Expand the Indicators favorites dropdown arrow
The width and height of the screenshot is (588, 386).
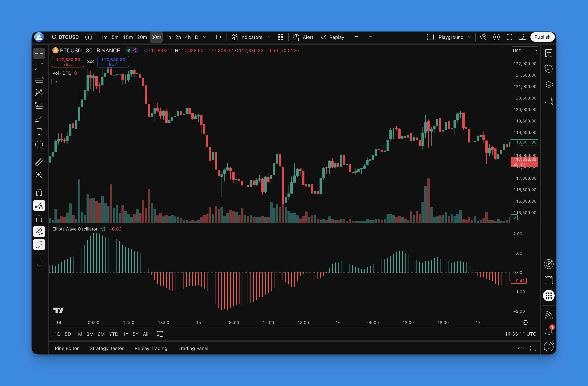(270, 37)
